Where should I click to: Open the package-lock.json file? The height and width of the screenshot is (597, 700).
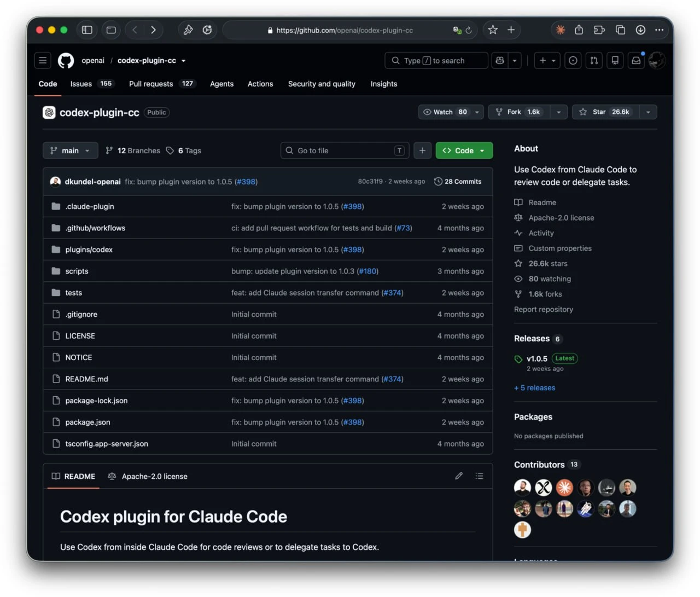tap(96, 401)
